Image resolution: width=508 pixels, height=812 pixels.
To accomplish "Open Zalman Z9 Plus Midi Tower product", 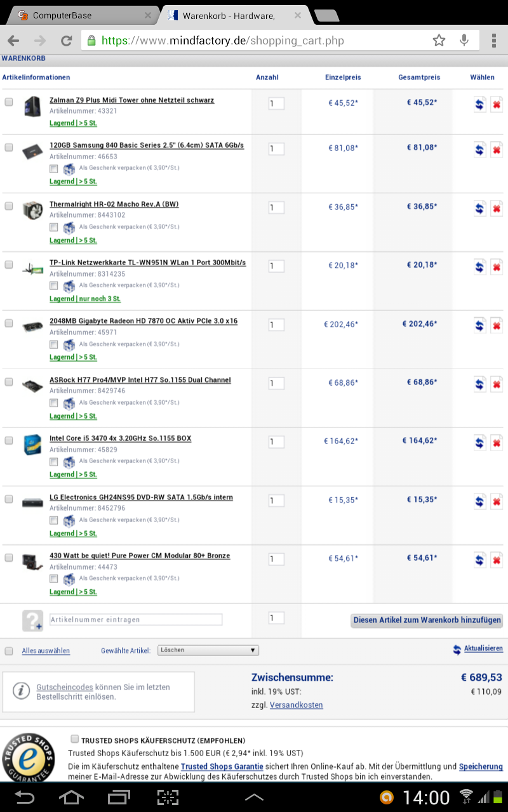I will pos(132,100).
